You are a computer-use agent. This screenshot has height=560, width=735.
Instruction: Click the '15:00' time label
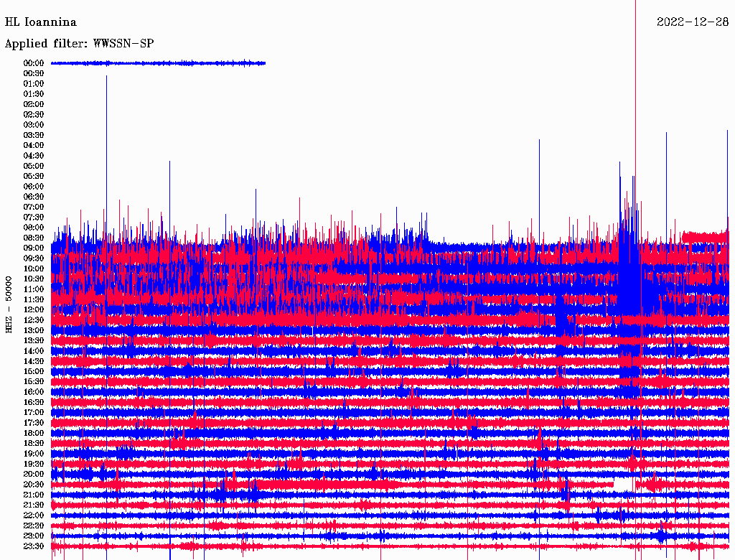(34, 371)
